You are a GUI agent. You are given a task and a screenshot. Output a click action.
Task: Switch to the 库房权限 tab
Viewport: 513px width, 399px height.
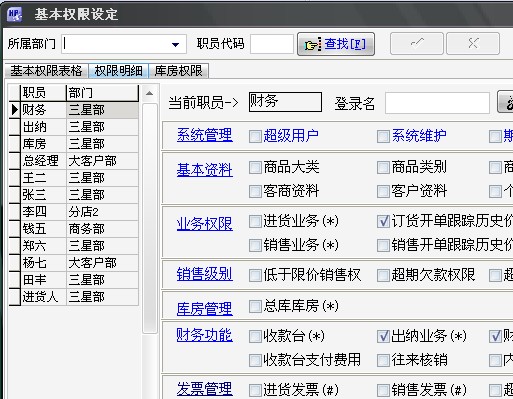pos(178,71)
